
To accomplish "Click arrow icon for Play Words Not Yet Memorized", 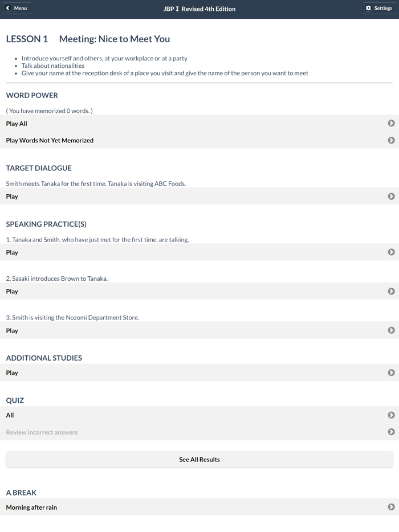I will point(391,140).
